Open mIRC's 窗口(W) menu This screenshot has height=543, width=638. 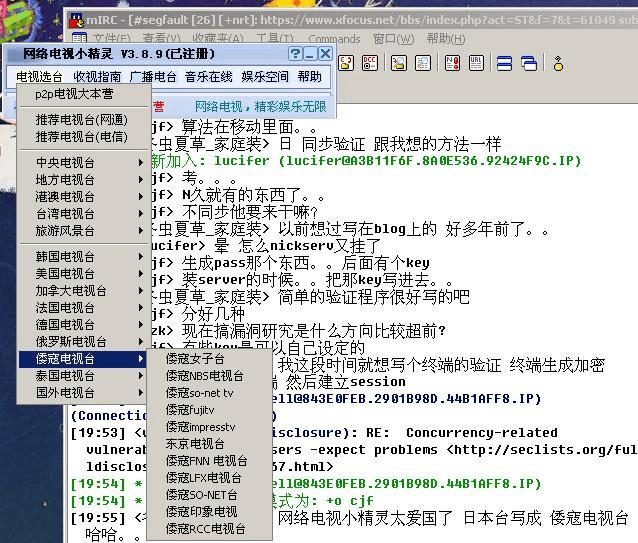(x=394, y=39)
